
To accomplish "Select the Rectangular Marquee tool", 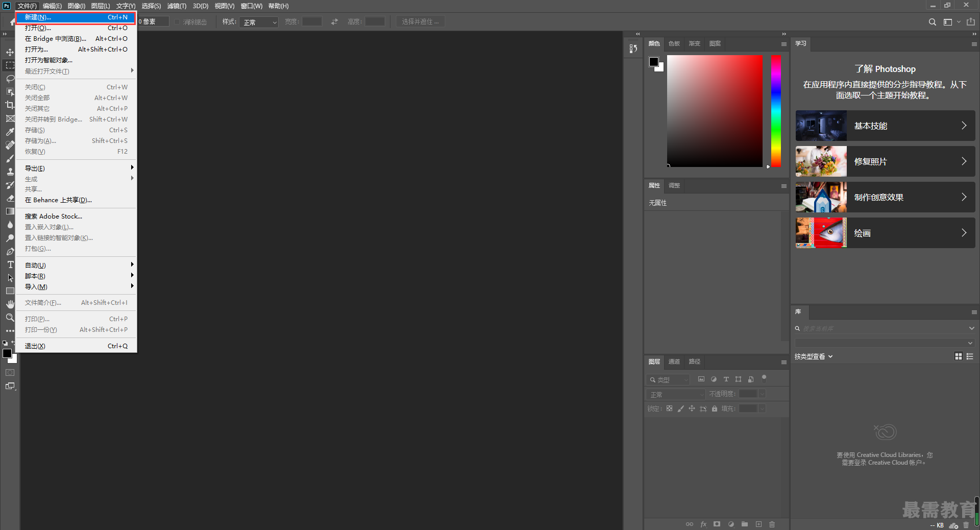I will point(10,65).
